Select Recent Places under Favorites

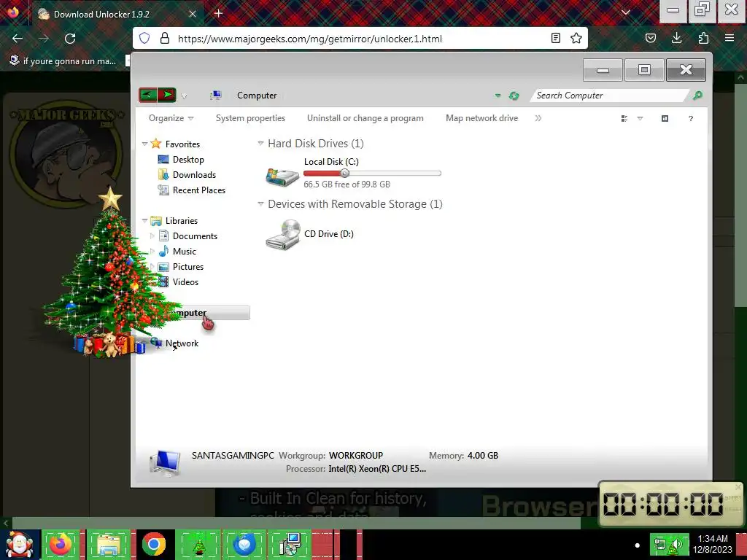pos(198,190)
